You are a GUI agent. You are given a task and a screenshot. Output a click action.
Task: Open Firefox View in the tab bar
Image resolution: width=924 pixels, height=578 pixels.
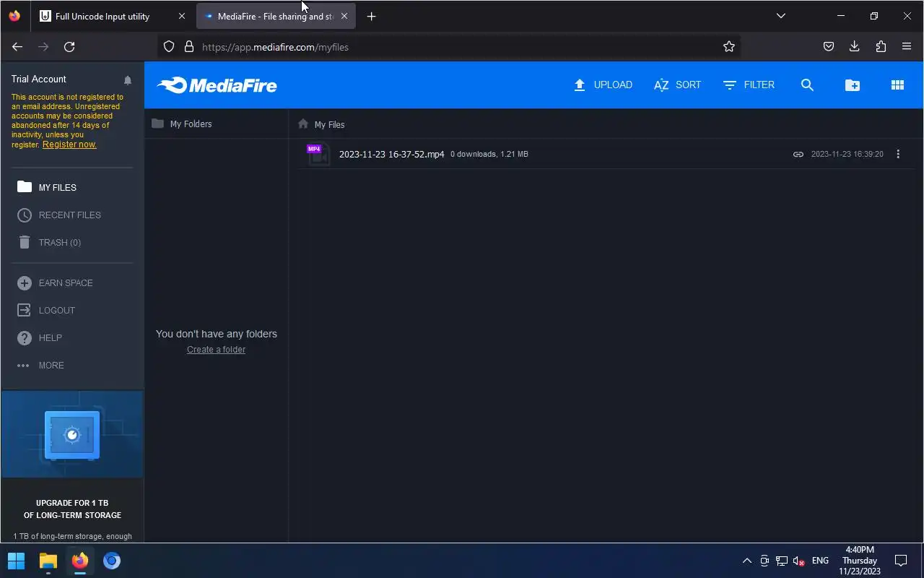[14, 16]
